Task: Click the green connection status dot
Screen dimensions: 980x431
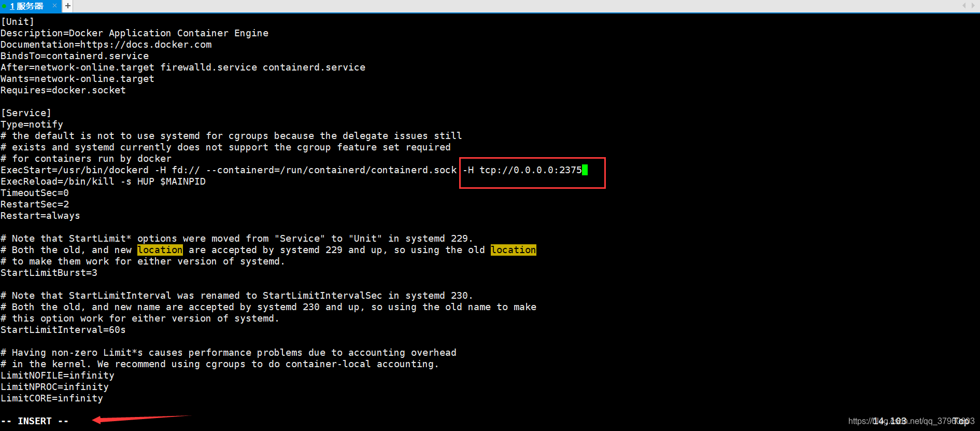Action: pyautogui.click(x=4, y=6)
